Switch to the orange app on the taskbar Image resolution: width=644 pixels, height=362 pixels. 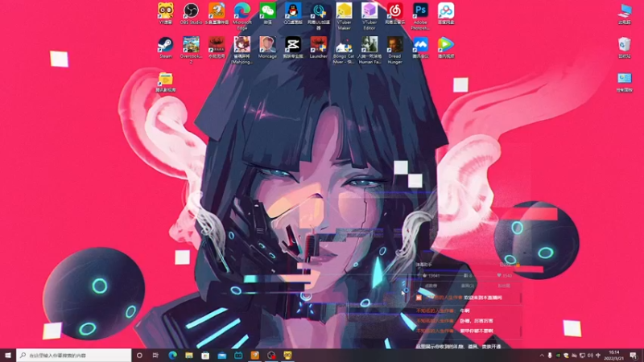[254, 355]
